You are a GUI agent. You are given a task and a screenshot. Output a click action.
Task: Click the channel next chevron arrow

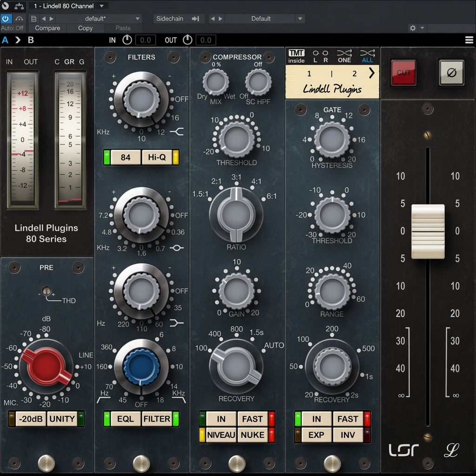coord(371,73)
